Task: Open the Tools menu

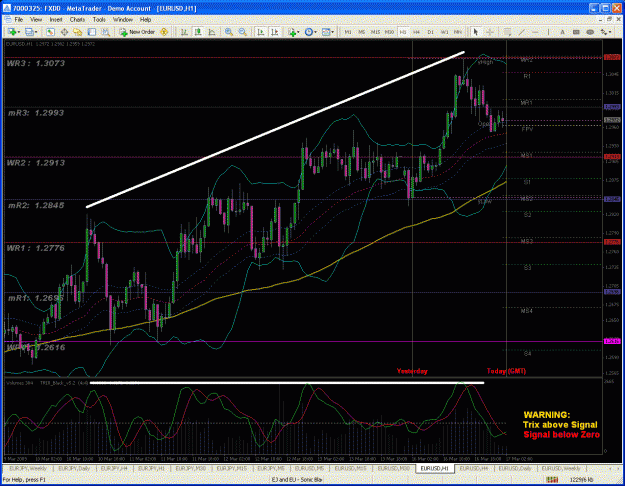Action: tap(99, 19)
